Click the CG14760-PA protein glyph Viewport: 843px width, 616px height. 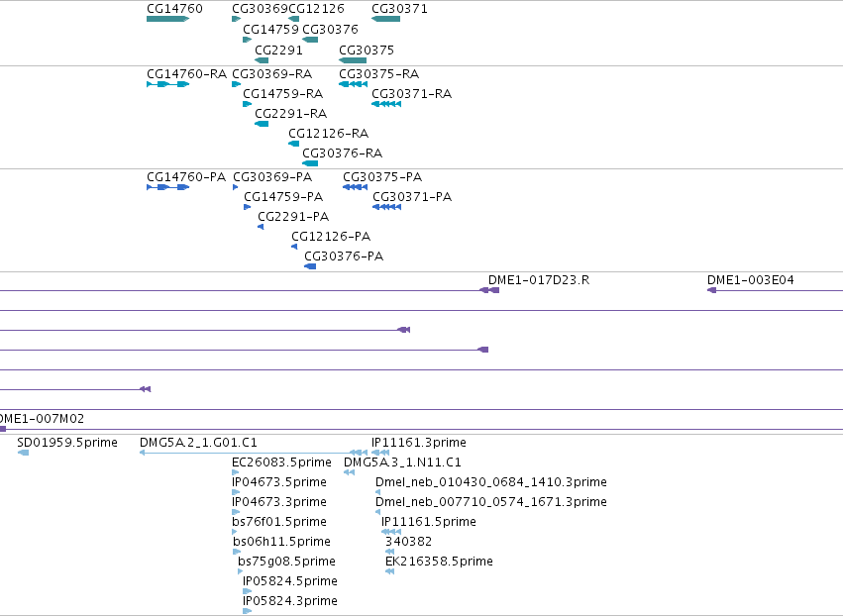(x=167, y=187)
